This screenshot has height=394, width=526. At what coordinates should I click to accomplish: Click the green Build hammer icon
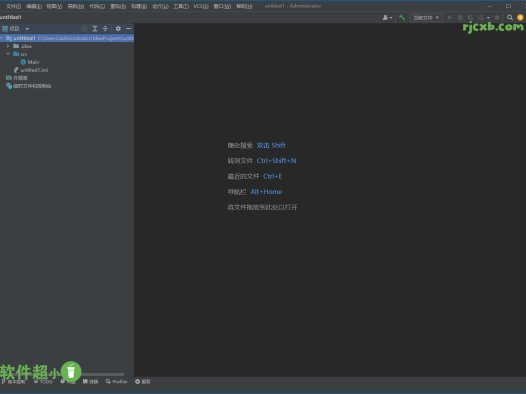point(402,17)
